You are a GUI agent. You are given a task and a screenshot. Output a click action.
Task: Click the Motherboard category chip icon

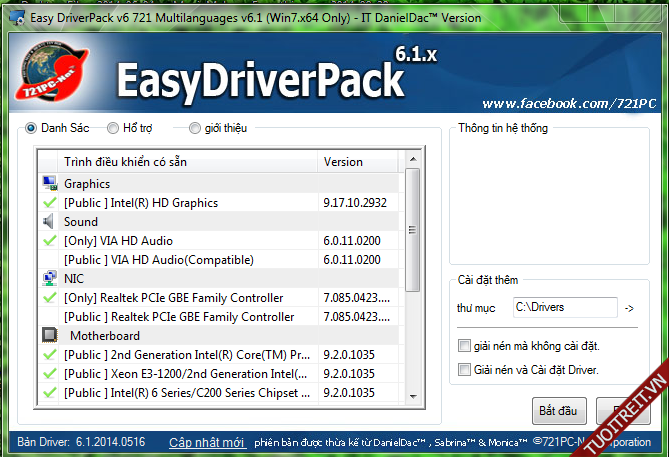(x=50, y=336)
